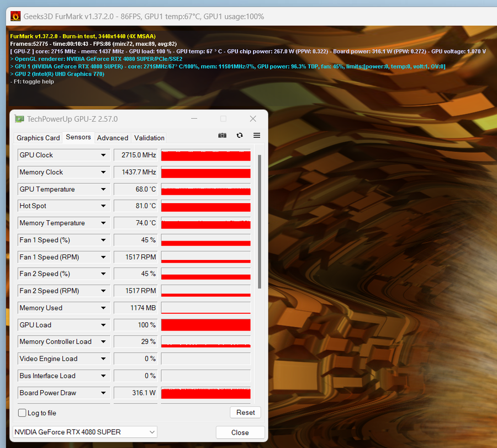
Task: Click FurMark's GPU 2 Intel UHD Graphics line
Action: click(57, 74)
